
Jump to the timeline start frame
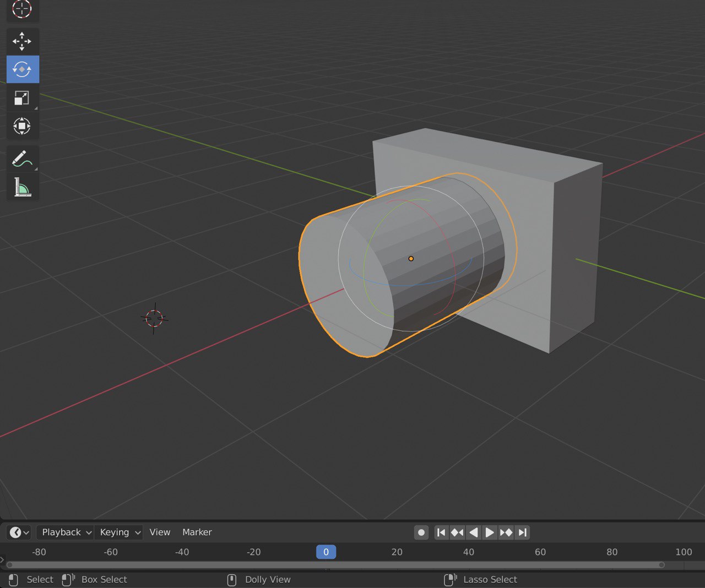coord(441,532)
